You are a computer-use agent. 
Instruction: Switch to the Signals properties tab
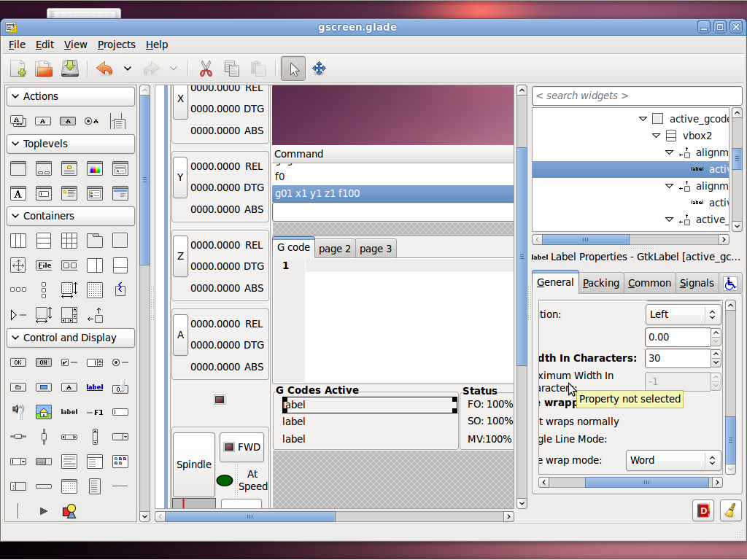click(x=697, y=283)
